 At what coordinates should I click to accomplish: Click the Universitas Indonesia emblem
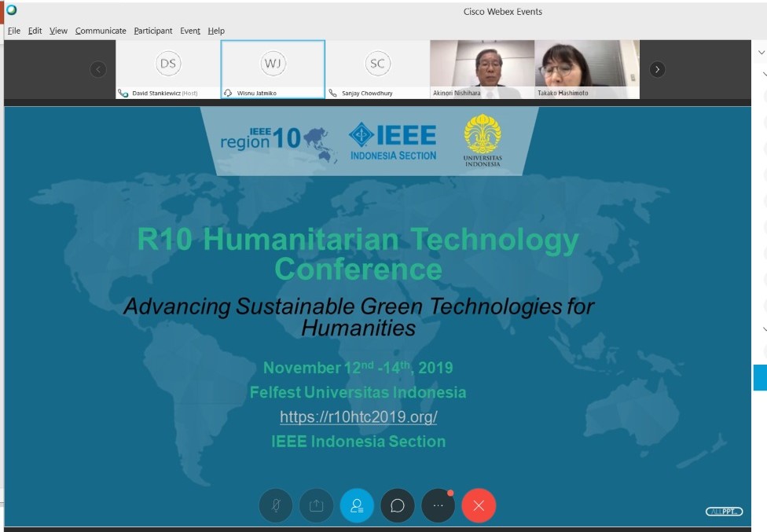[483, 141]
